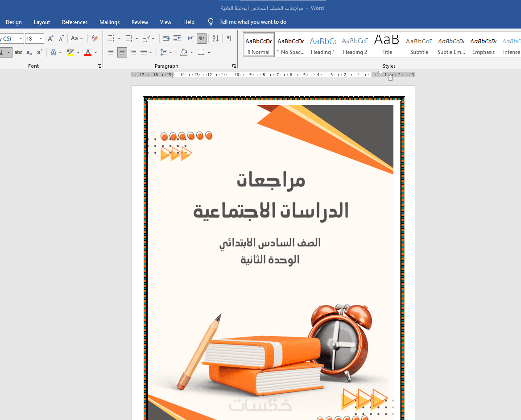Click Clear All Formatting eraser icon
This screenshot has width=521, height=420.
click(x=95, y=38)
